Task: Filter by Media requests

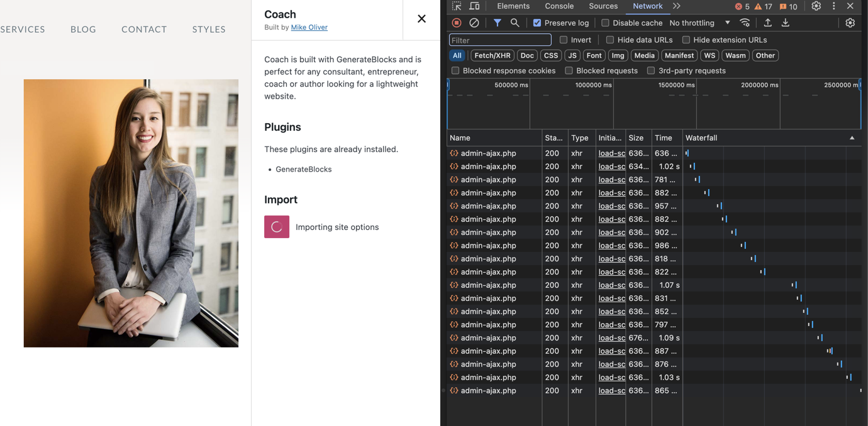Action: coord(644,55)
